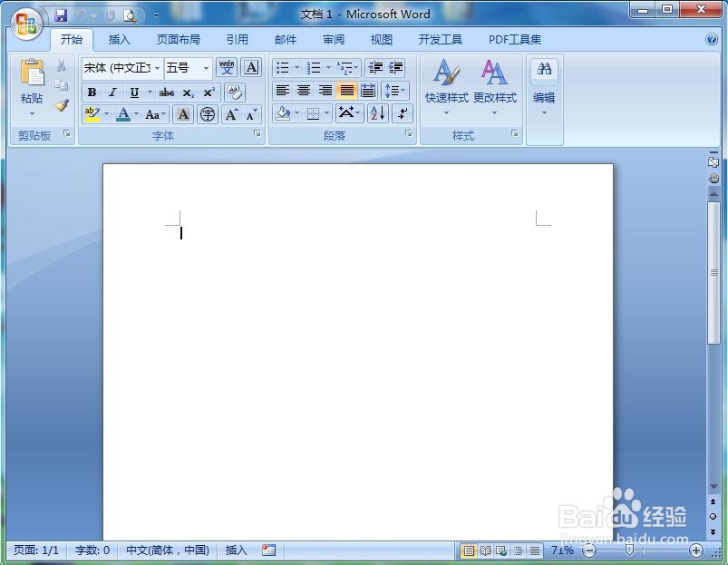Open the phonetic guide (wén) tool
The width and height of the screenshot is (728, 565).
(227, 68)
